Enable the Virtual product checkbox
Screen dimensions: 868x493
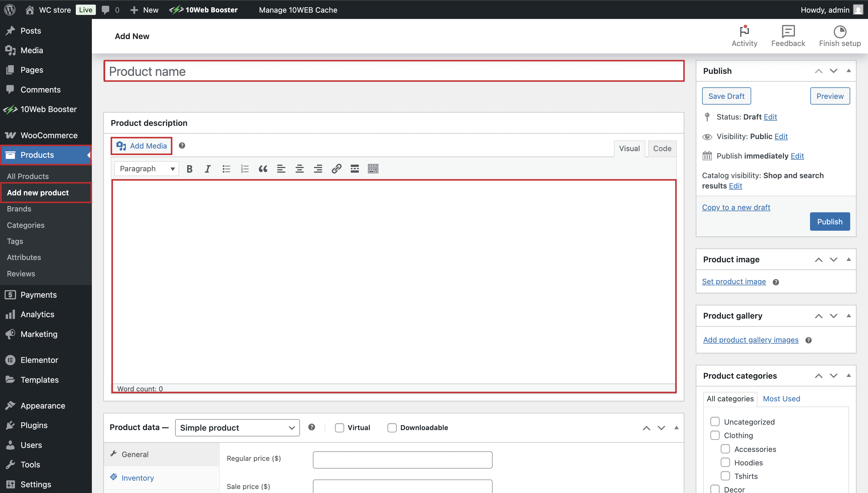pyautogui.click(x=339, y=428)
